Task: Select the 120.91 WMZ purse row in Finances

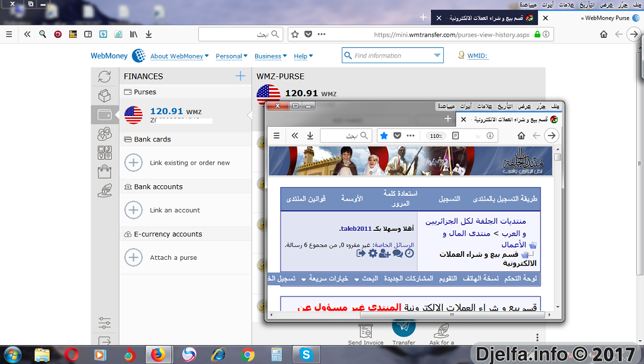Action: [185, 115]
